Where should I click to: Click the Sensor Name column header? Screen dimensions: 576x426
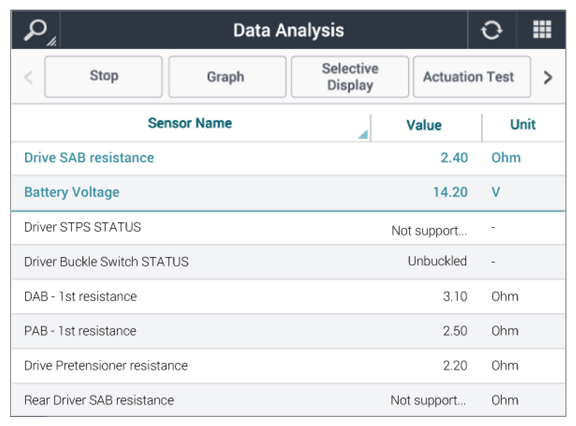coord(190,123)
